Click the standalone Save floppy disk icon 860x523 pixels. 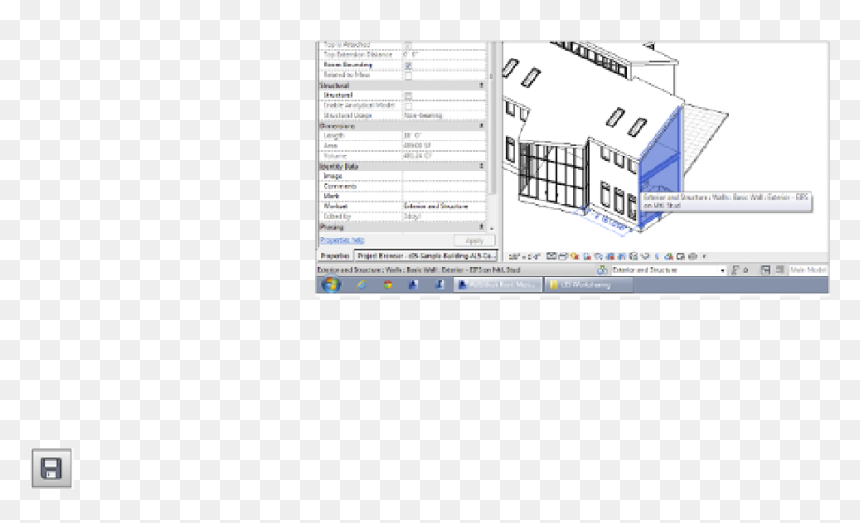52,468
